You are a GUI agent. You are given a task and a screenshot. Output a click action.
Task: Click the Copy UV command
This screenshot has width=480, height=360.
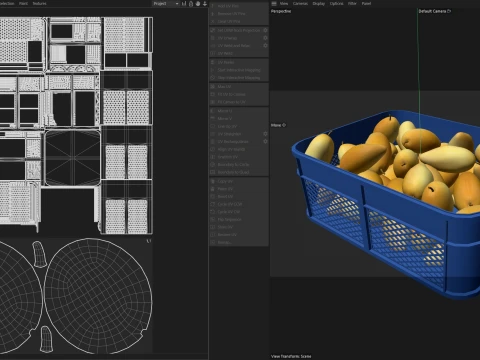[x=239, y=181]
